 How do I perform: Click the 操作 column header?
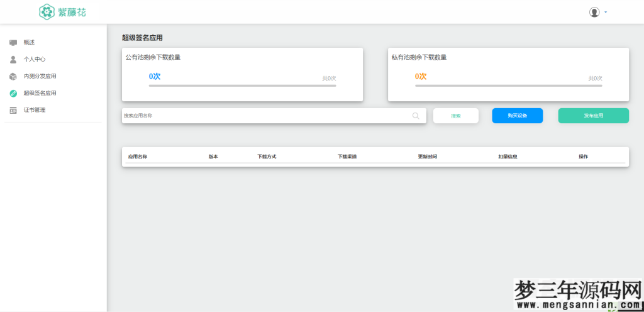click(583, 157)
